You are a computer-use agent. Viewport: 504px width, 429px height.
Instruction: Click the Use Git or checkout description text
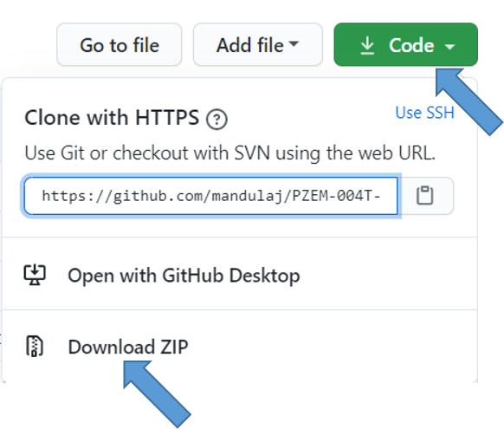(x=229, y=153)
